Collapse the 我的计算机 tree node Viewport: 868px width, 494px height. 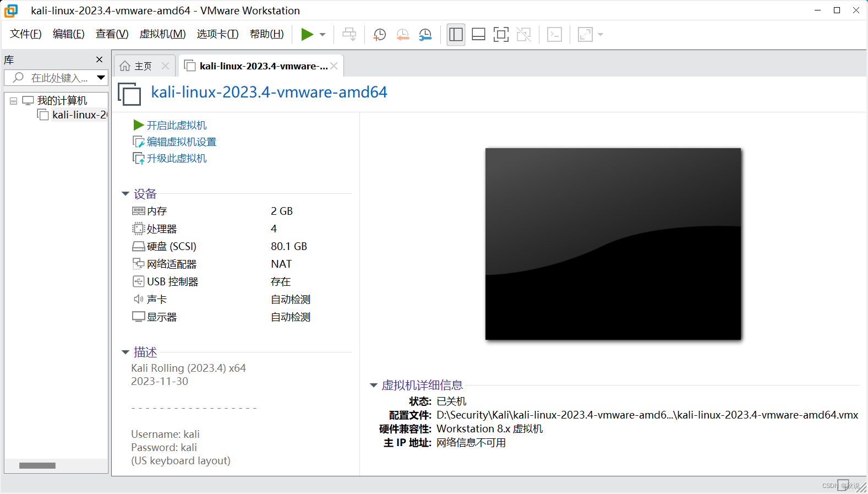pyautogui.click(x=13, y=101)
